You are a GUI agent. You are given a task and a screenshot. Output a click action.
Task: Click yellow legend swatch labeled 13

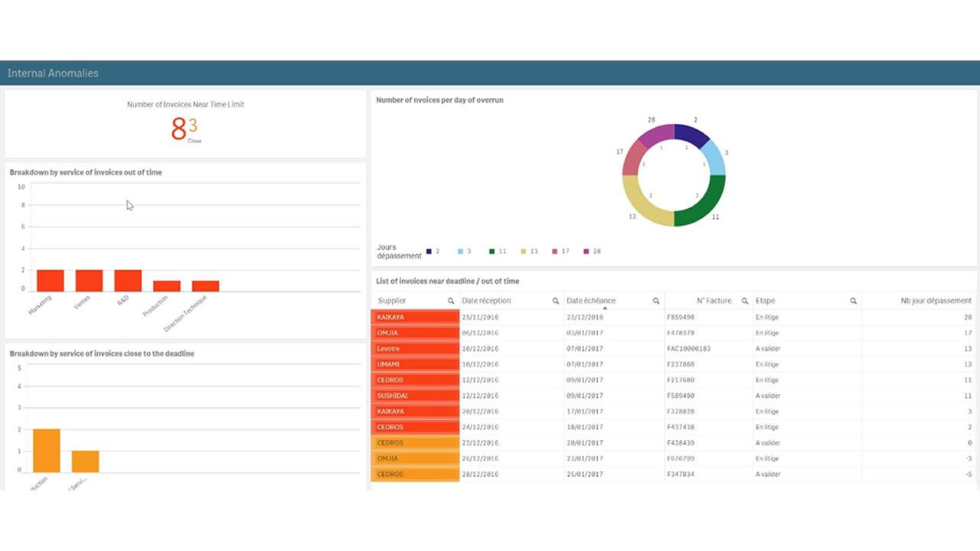[524, 251]
